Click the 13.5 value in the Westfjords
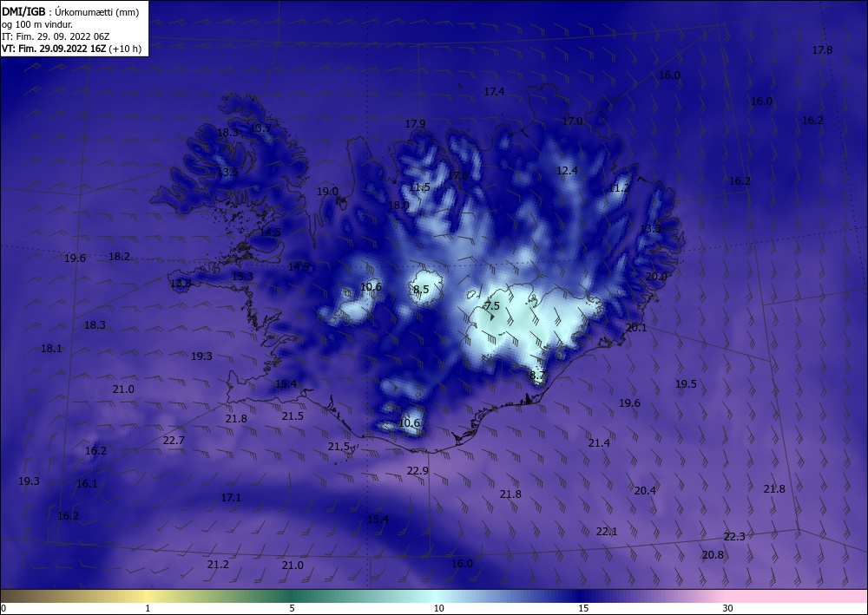Screen dimensions: 868x615 227,173
